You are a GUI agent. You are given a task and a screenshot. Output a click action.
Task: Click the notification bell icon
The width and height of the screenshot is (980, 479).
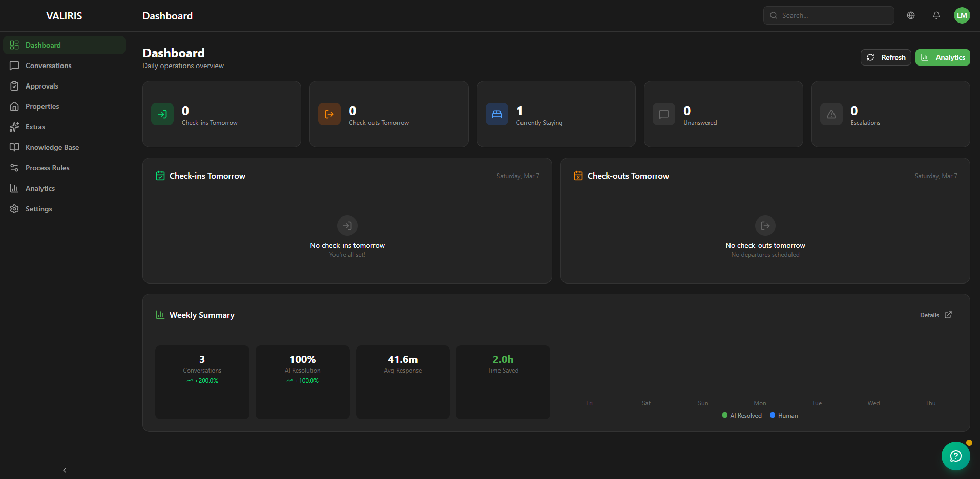click(936, 15)
